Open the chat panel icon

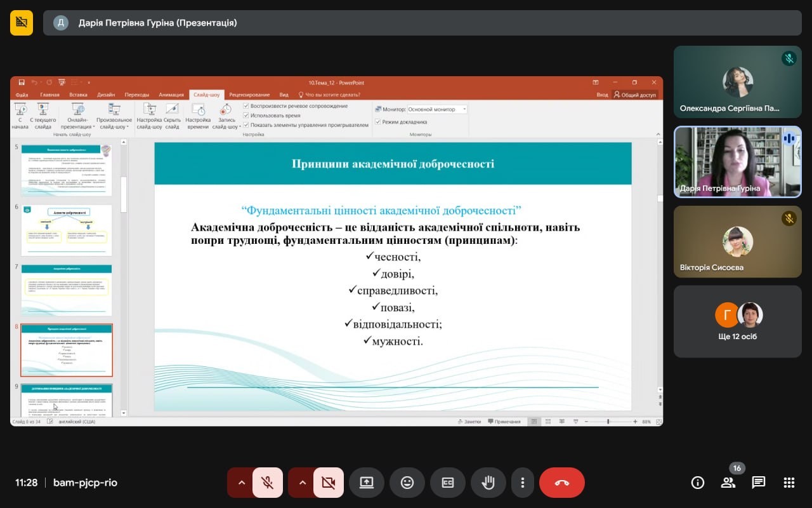pyautogui.click(x=759, y=483)
